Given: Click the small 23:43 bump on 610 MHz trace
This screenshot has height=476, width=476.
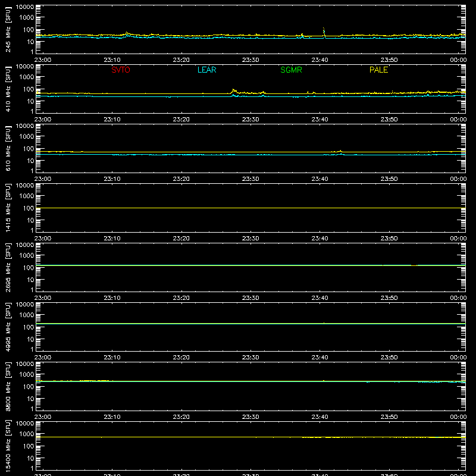Looking at the screenshot, I should (x=340, y=151).
